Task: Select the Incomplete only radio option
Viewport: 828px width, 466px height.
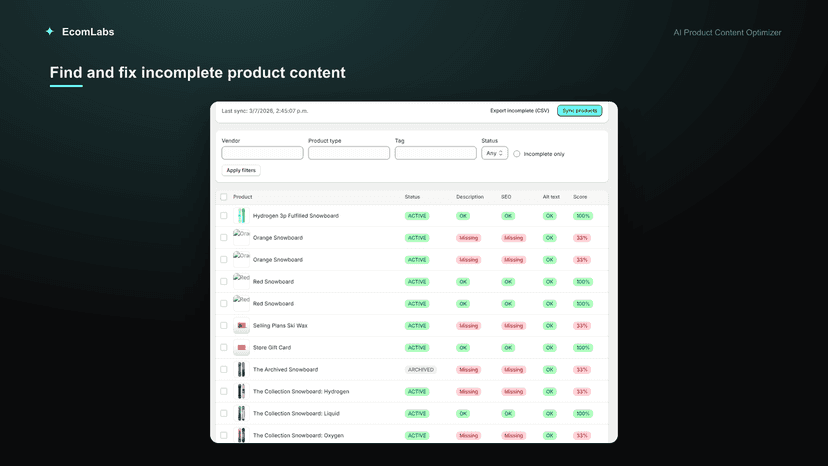Action: pyautogui.click(x=516, y=154)
